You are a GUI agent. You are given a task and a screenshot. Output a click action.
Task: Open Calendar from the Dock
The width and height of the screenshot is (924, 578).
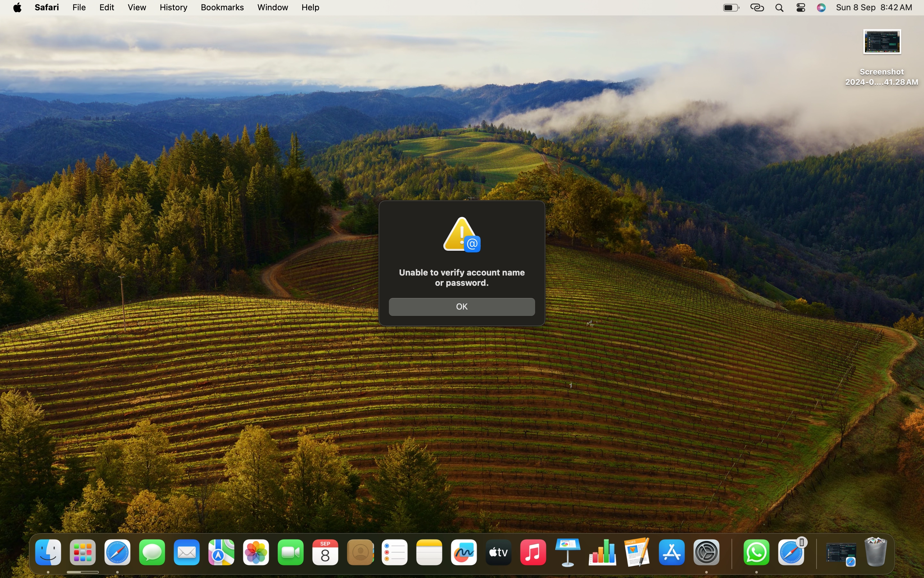click(x=325, y=552)
